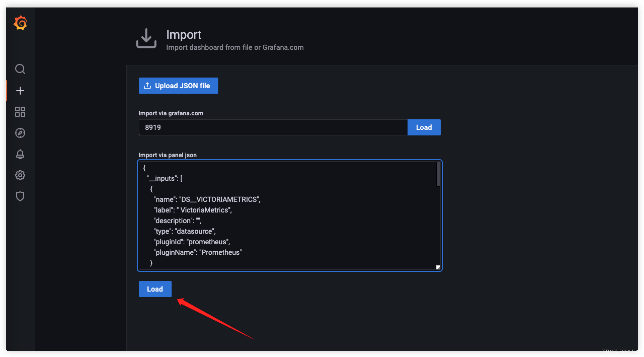
Task: Click the Grafana logo home icon
Action: [20, 23]
